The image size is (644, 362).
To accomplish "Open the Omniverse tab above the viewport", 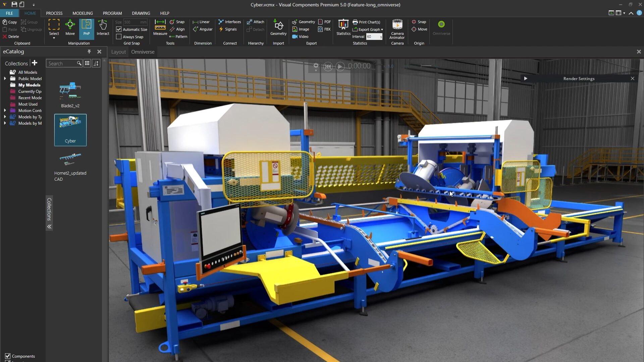I will 143,52.
